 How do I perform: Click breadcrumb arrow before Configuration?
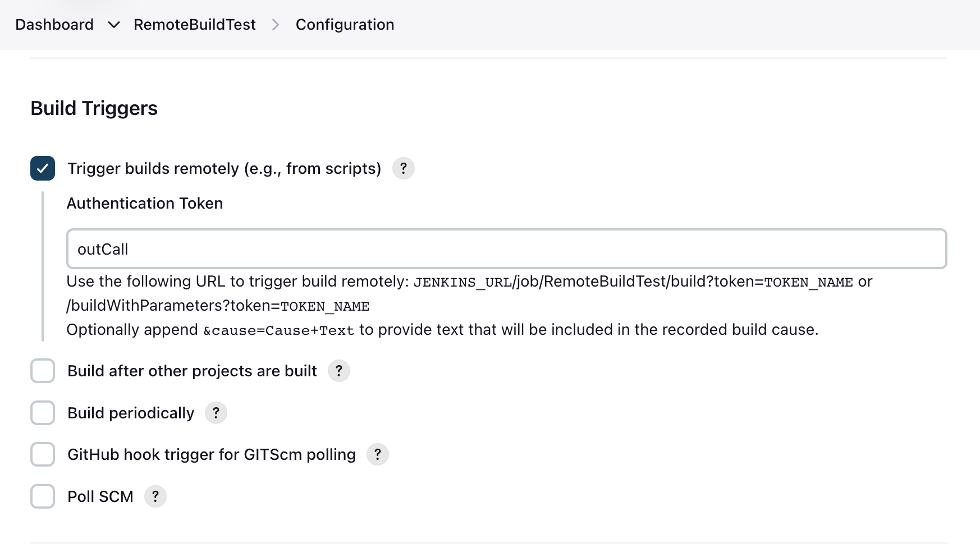point(275,25)
